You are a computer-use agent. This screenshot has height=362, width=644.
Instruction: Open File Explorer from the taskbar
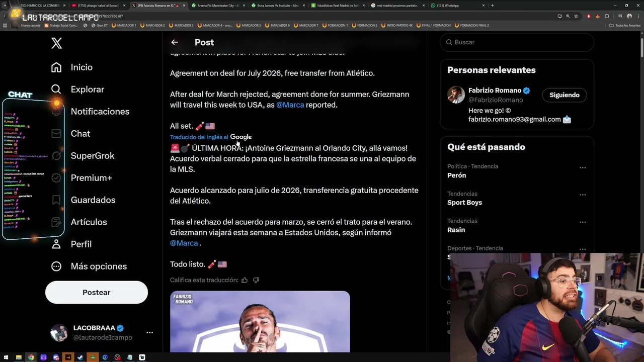coord(19,357)
